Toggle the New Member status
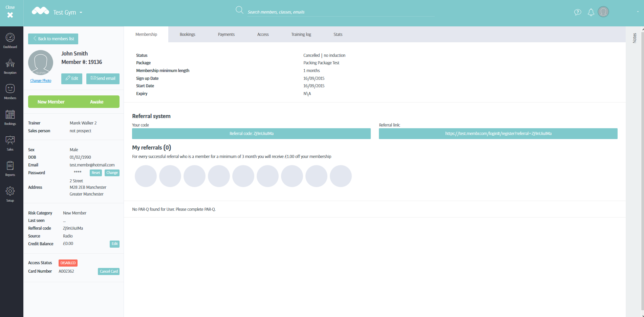The width and height of the screenshot is (644, 317). [x=51, y=102]
